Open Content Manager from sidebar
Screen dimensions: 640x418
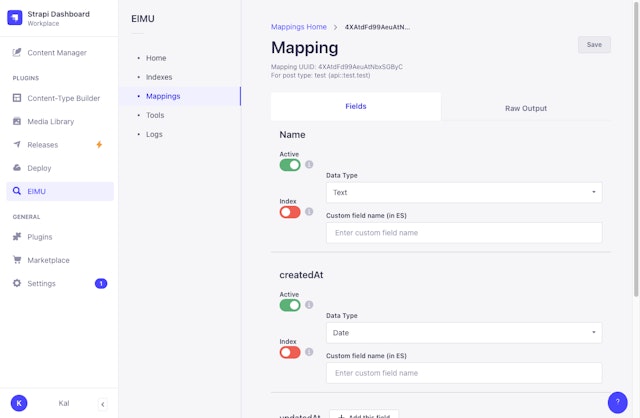click(x=56, y=52)
